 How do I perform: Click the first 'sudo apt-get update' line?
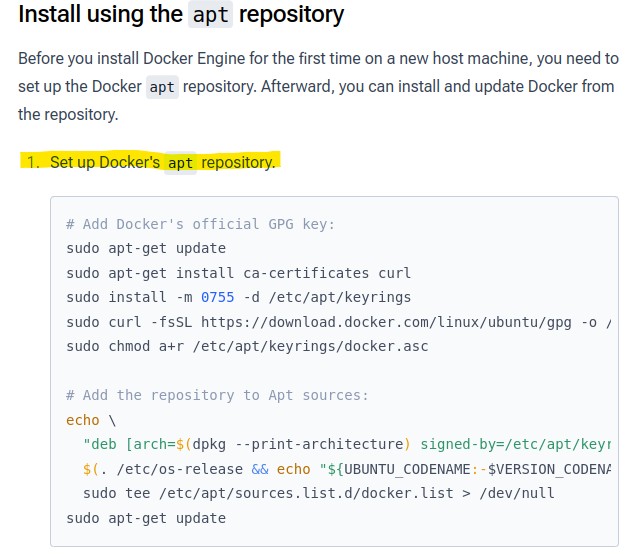point(146,249)
